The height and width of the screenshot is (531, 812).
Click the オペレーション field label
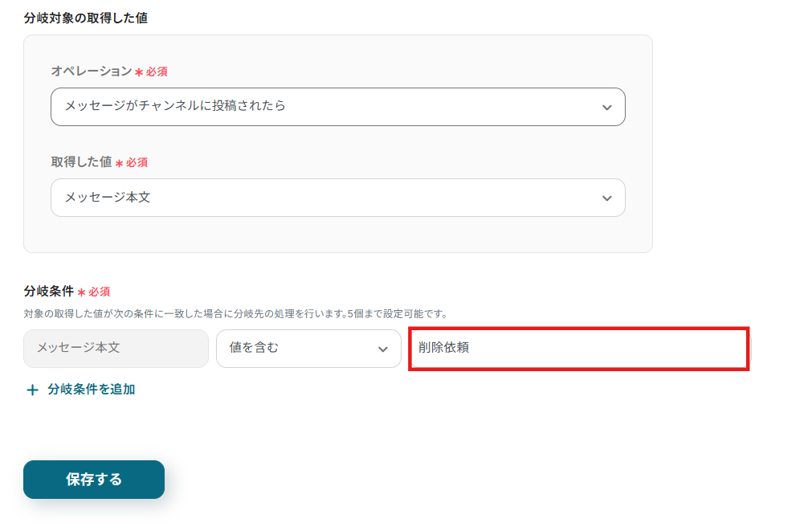[91, 71]
